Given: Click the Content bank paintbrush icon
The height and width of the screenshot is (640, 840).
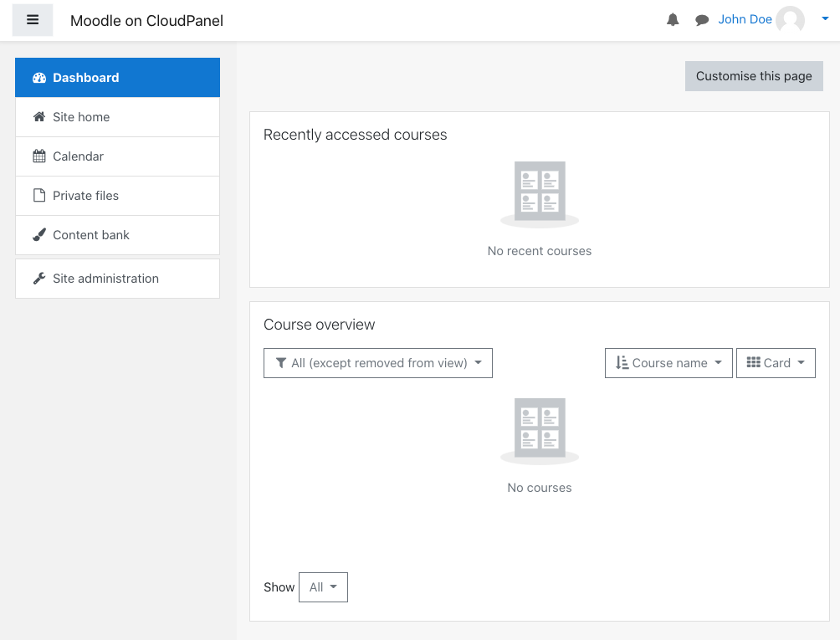Looking at the screenshot, I should coord(39,235).
